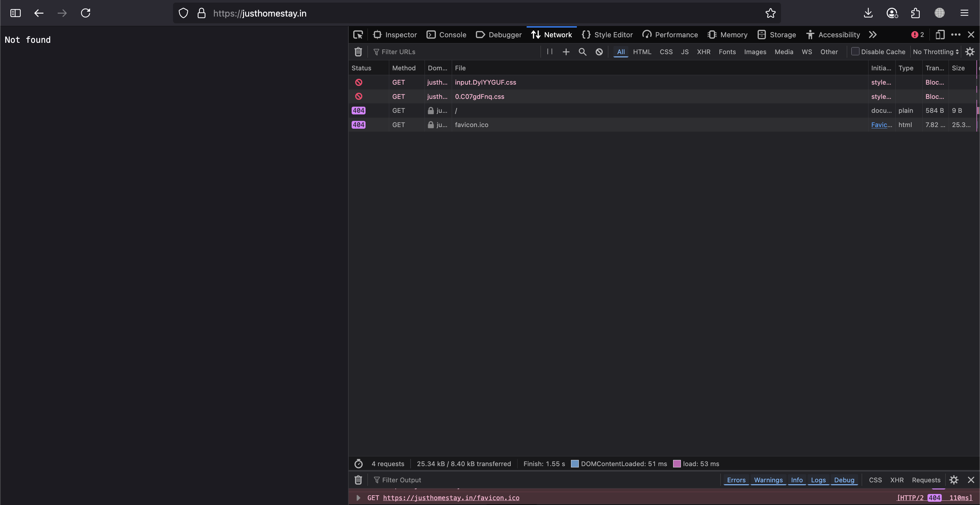Open the No Throttling dropdown
This screenshot has height=505, width=980.
pos(936,52)
